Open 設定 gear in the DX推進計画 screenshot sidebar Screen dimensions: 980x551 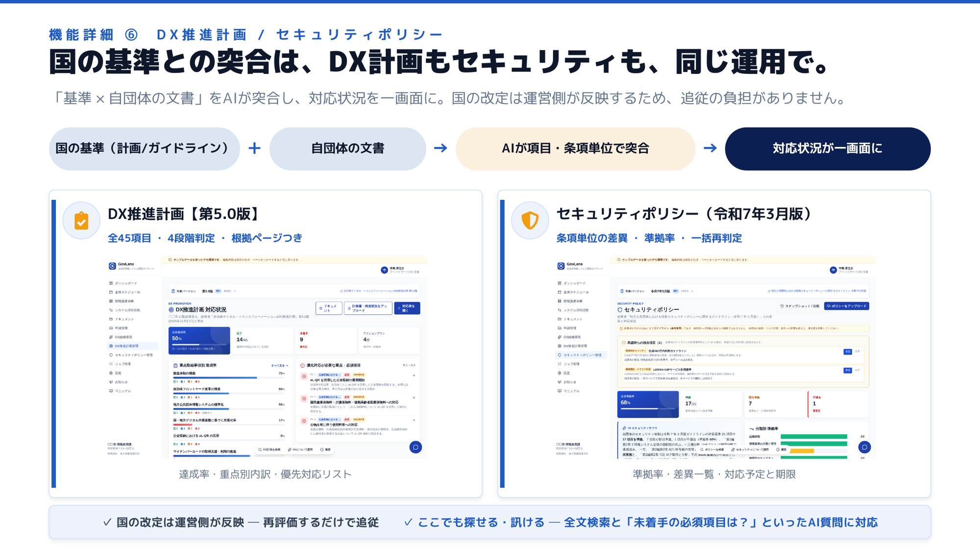[x=111, y=373]
